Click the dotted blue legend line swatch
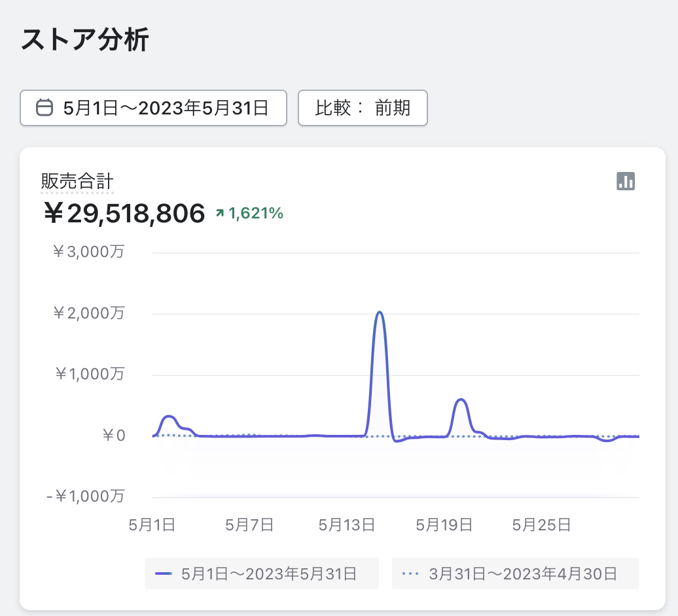This screenshot has height=616, width=678. (x=410, y=573)
